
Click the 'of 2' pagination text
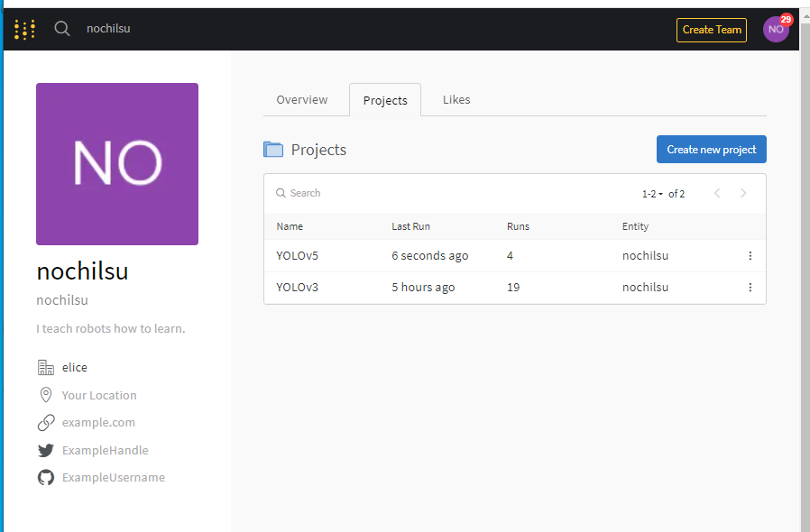tap(677, 194)
